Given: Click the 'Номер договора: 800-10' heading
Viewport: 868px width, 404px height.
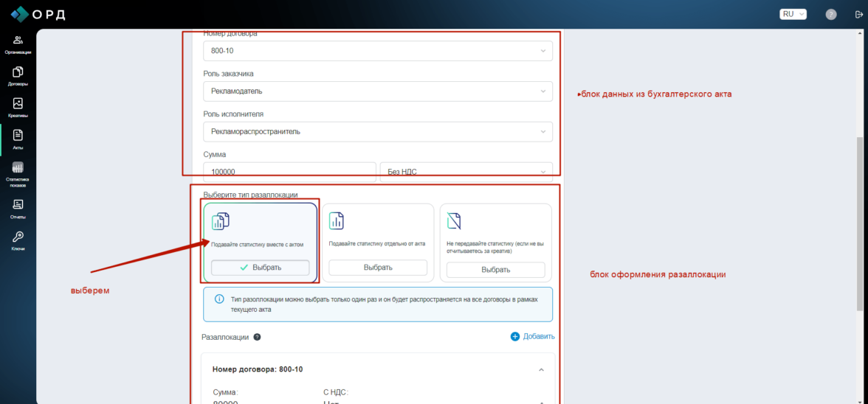Looking at the screenshot, I should 258,369.
